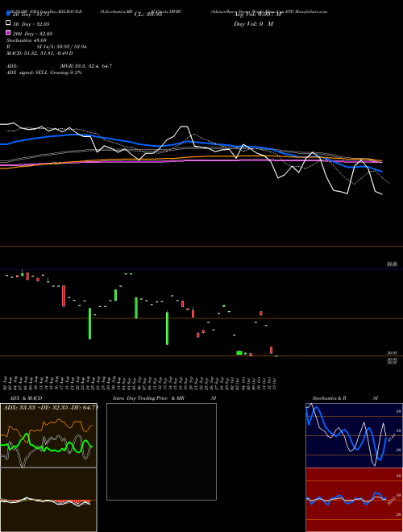Screen dimensions: 403x532
Task: Click the '50 Day - 32.05' legend text
Action: coord(31,24)
